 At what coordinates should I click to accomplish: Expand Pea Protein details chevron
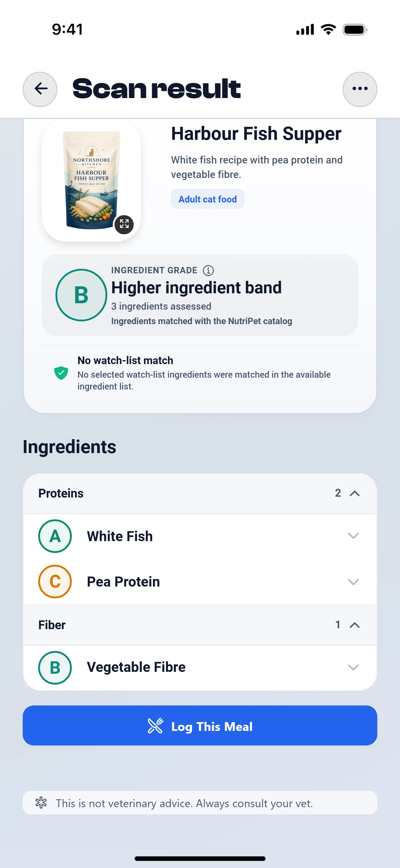[353, 582]
